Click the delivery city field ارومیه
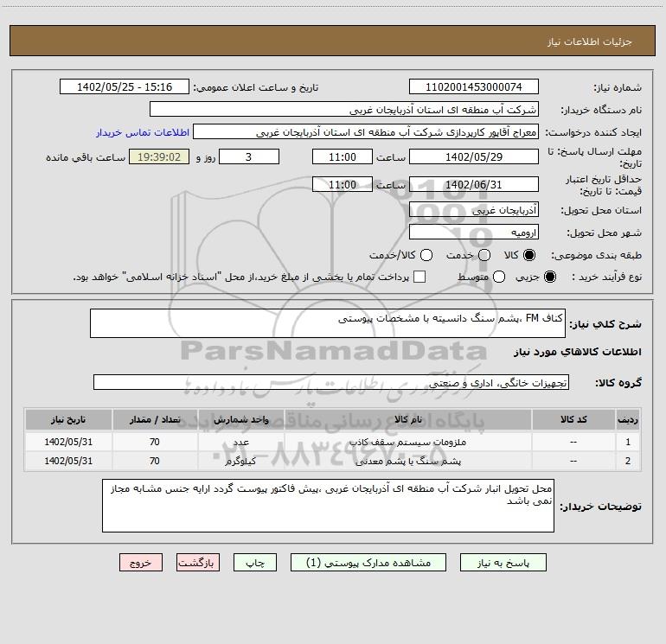This screenshot has width=666, height=644. tap(474, 232)
